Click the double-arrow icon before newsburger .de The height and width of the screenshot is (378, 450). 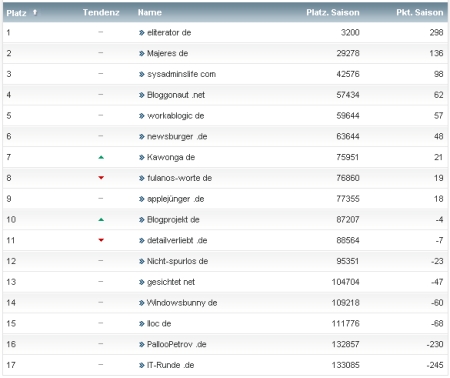click(x=142, y=137)
